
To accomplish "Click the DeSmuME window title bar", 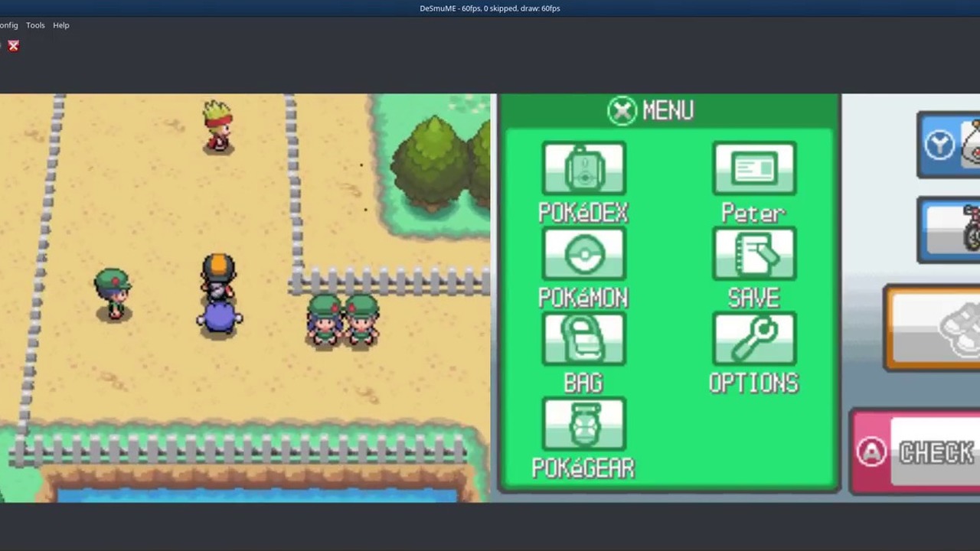I will pos(490,8).
